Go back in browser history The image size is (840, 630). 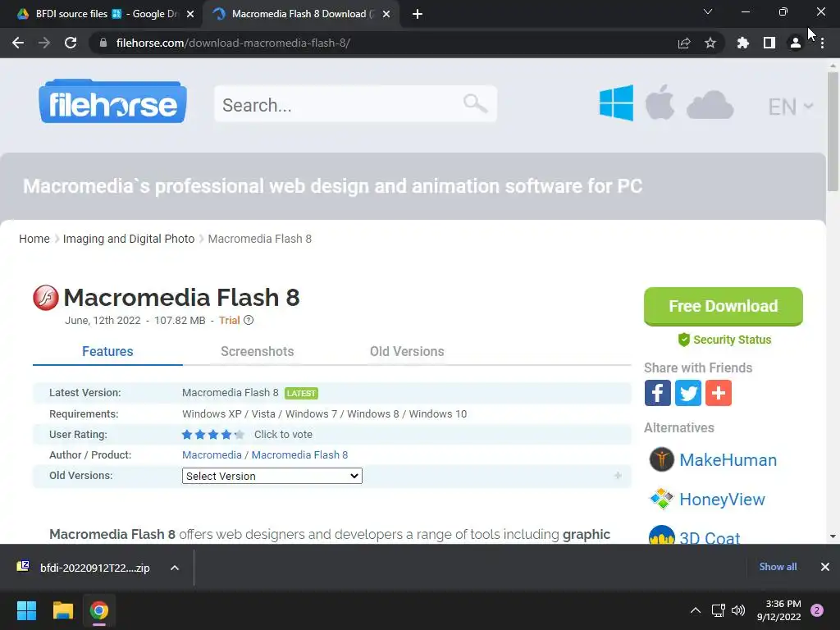click(18, 43)
